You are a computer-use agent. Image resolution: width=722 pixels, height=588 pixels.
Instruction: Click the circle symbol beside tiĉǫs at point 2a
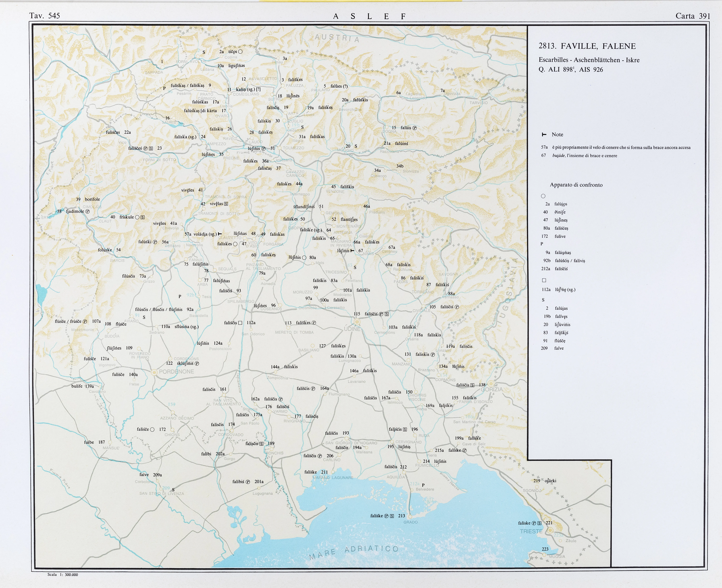[x=240, y=52]
